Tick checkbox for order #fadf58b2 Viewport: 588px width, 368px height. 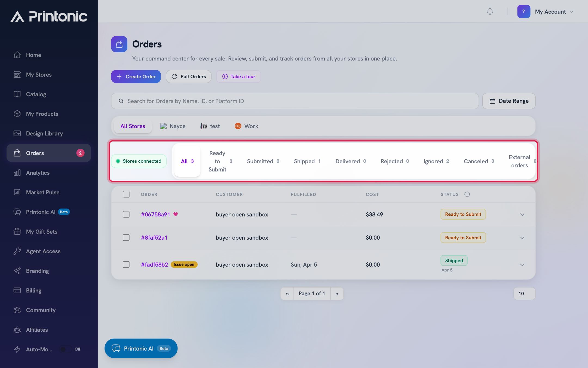point(126,264)
